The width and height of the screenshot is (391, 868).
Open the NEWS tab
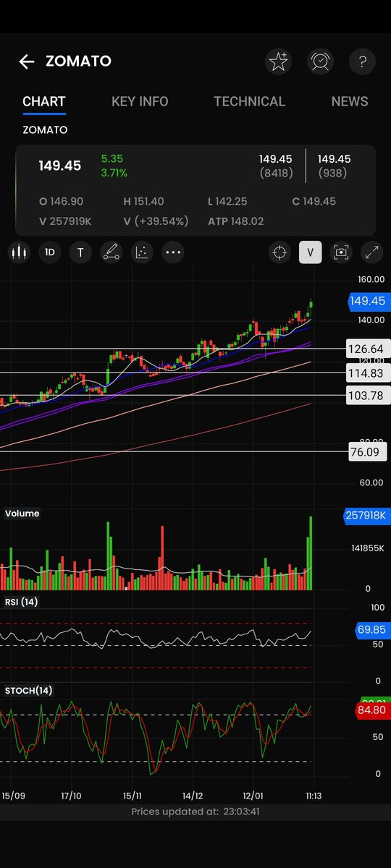350,101
